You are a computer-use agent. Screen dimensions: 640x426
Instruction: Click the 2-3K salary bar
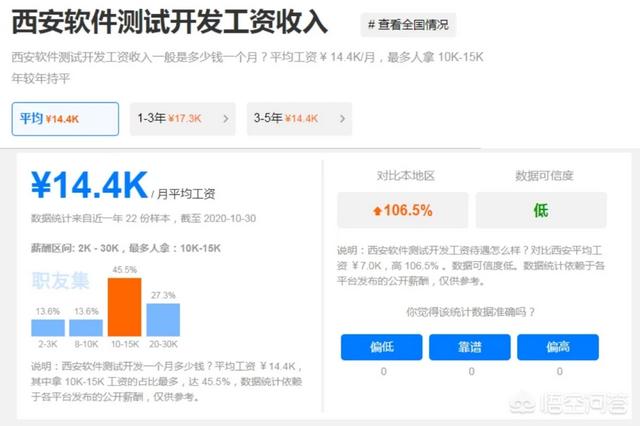[x=48, y=328]
